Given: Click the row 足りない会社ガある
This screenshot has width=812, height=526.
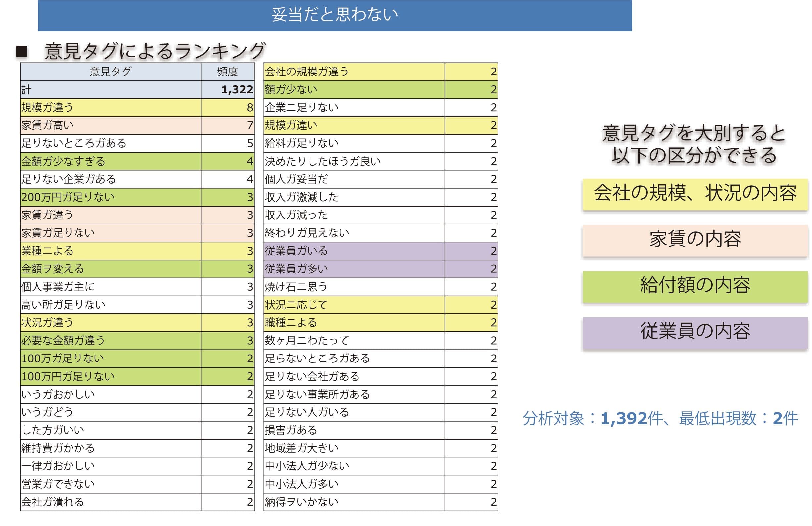Looking at the screenshot, I should coord(381,376).
